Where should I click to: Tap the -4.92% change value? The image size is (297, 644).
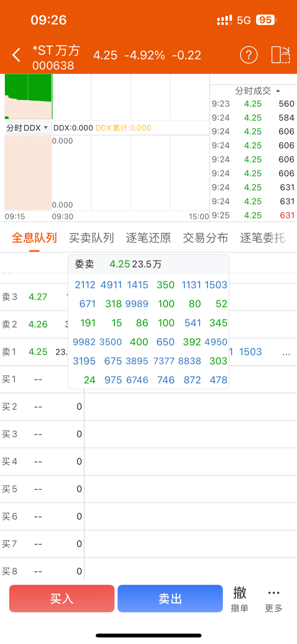pyautogui.click(x=145, y=55)
